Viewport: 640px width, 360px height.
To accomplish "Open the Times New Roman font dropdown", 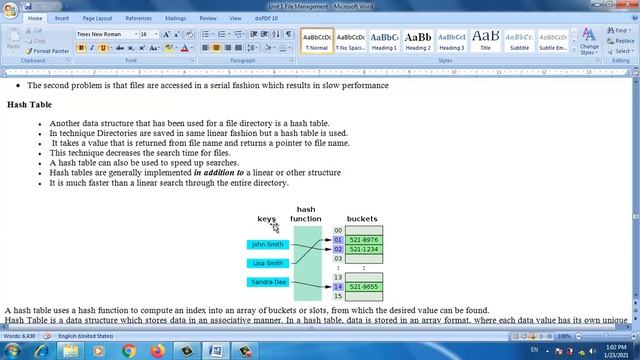I will click(136, 34).
